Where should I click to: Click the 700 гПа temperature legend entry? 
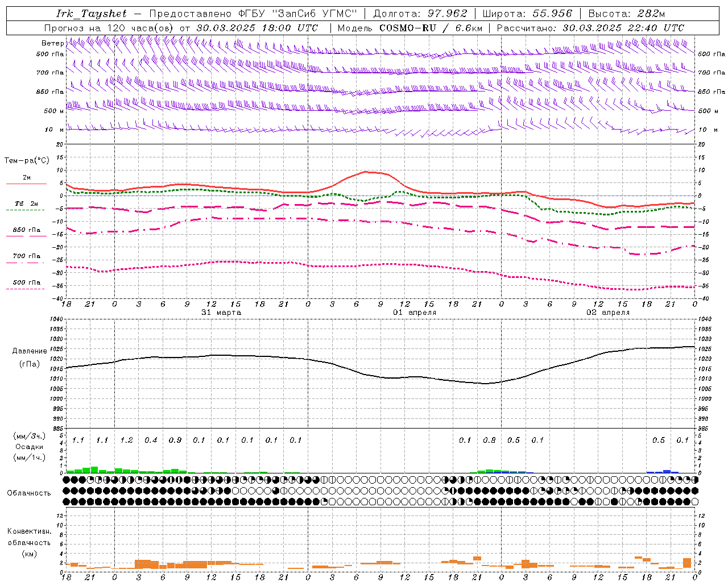click(x=26, y=256)
